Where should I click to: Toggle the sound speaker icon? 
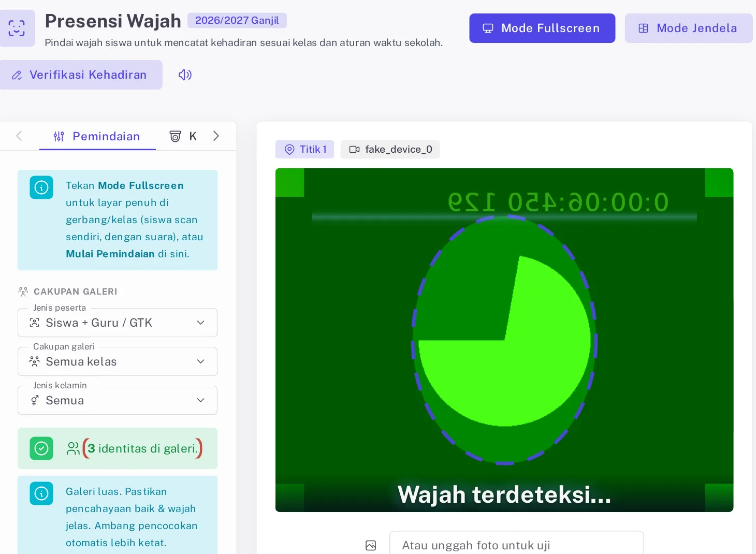pos(185,75)
